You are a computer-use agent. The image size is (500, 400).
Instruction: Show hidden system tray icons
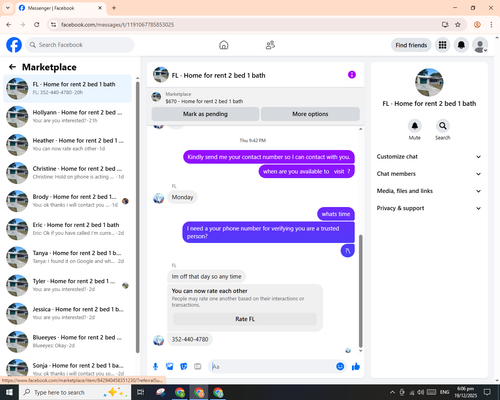point(392,392)
